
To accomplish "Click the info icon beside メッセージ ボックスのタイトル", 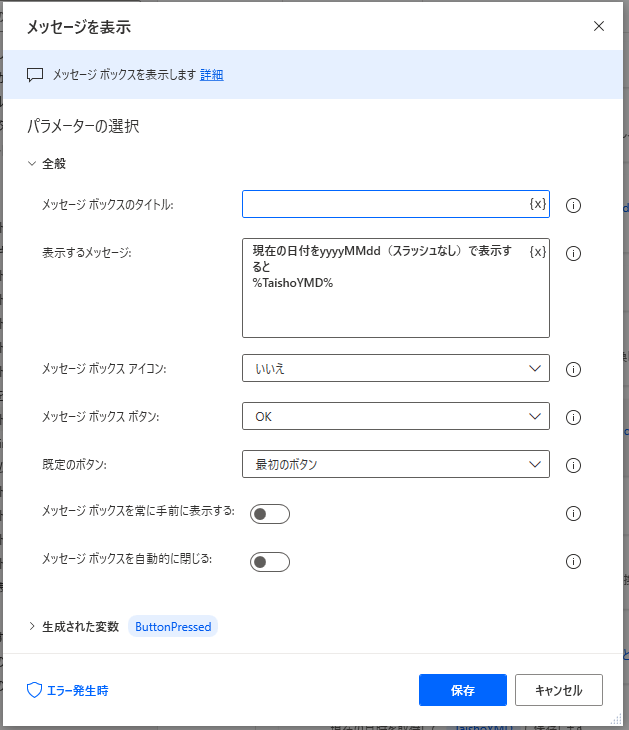I will 574,205.
